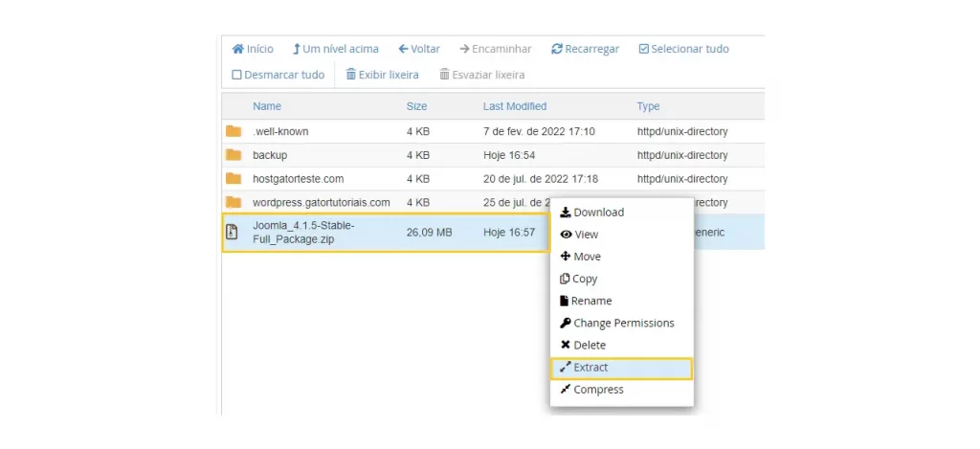Select the backup folder name

[x=270, y=155]
